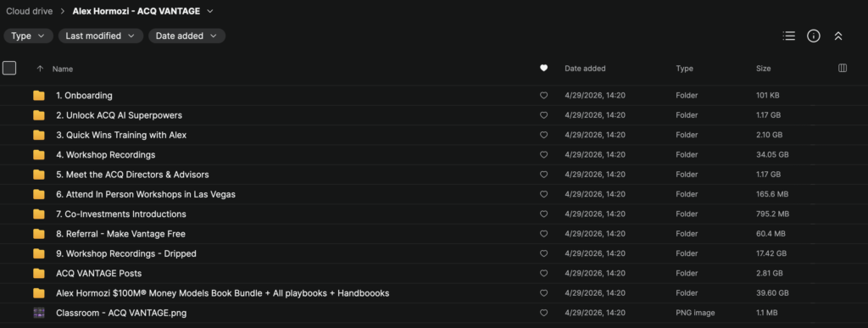Favorite 7. Co-Investments Introductions folder

point(543,214)
